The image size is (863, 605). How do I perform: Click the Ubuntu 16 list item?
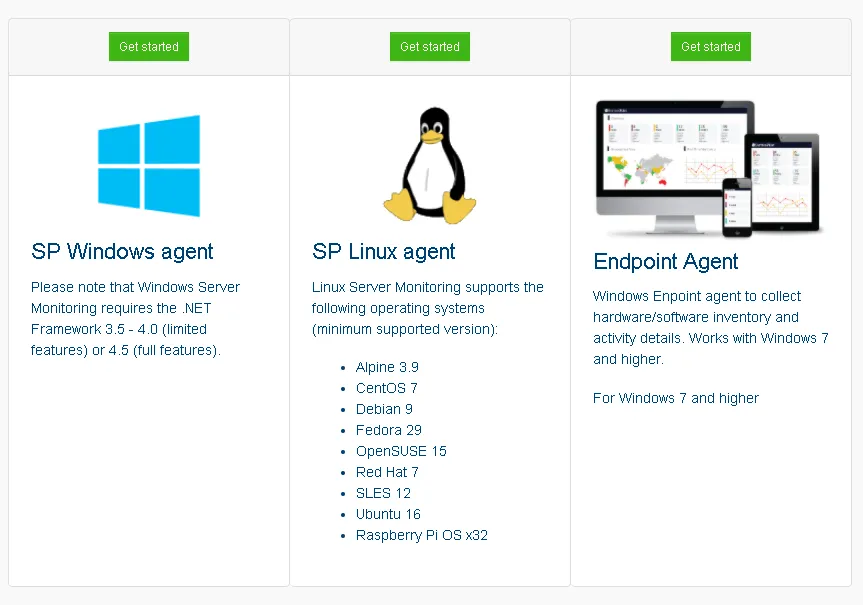[388, 514]
